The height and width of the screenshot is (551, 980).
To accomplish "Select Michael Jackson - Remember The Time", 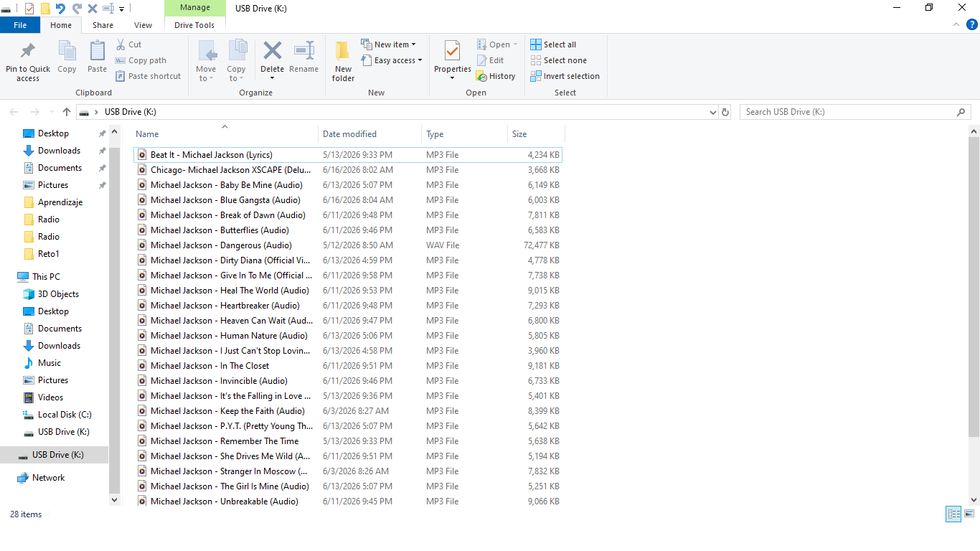I will (347, 441).
